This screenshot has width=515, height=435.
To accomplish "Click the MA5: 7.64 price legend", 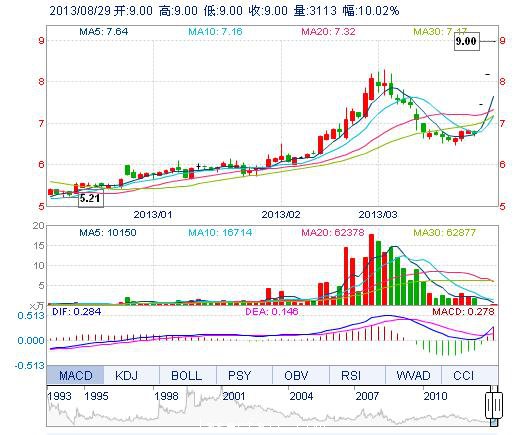I will point(103,32).
